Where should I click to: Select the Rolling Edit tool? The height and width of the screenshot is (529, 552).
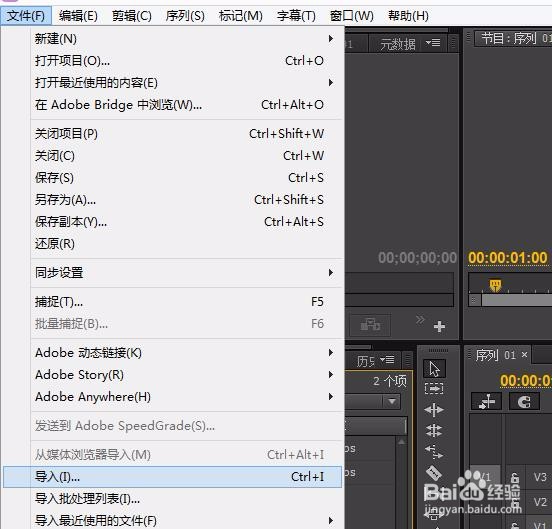(x=434, y=430)
